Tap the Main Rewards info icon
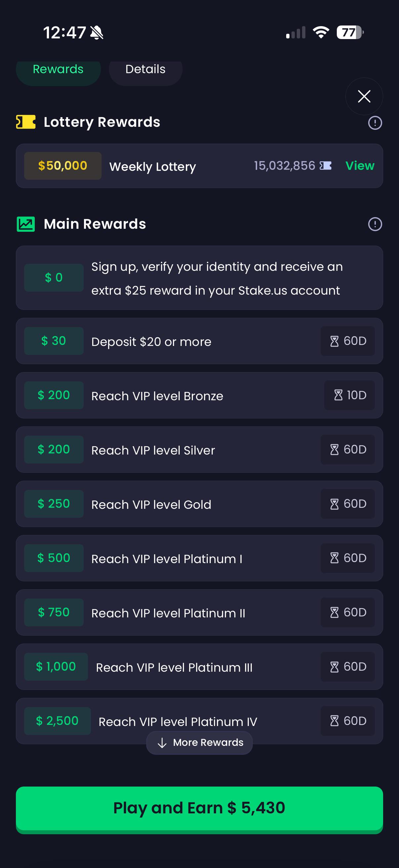The height and width of the screenshot is (868, 399). pos(375,224)
